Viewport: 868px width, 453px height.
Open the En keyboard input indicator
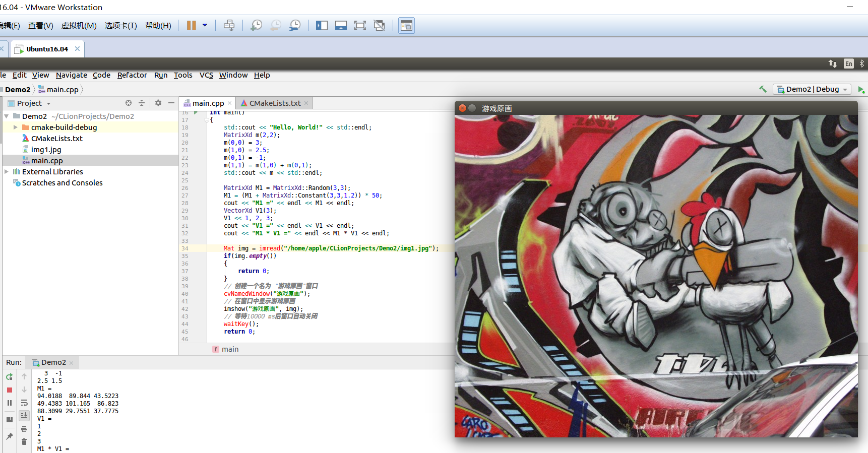click(x=849, y=63)
